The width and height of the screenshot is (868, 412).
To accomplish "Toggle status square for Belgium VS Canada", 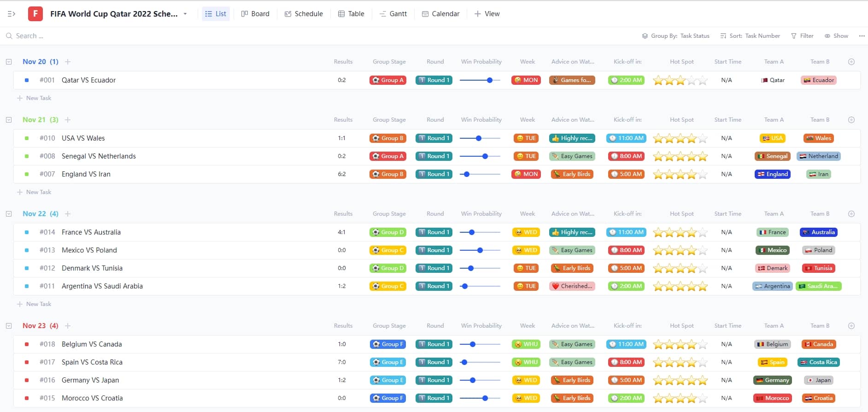I will [x=27, y=344].
